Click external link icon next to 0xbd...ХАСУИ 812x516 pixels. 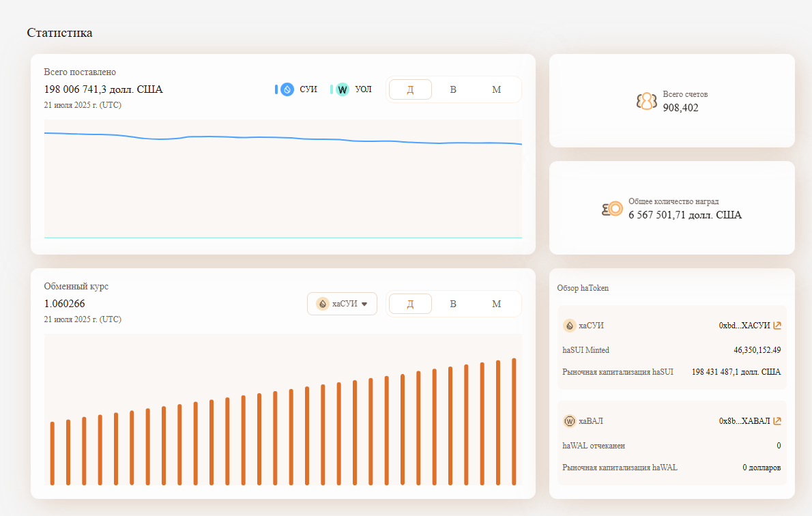pos(777,326)
